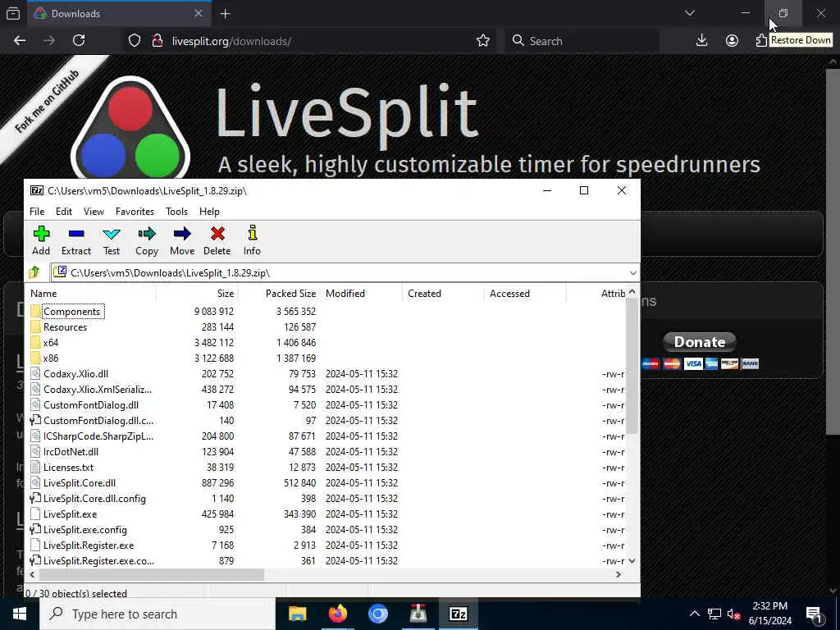This screenshot has width=840, height=630.
Task: Select LiveSplit.Core.dll file
Action: (x=80, y=482)
